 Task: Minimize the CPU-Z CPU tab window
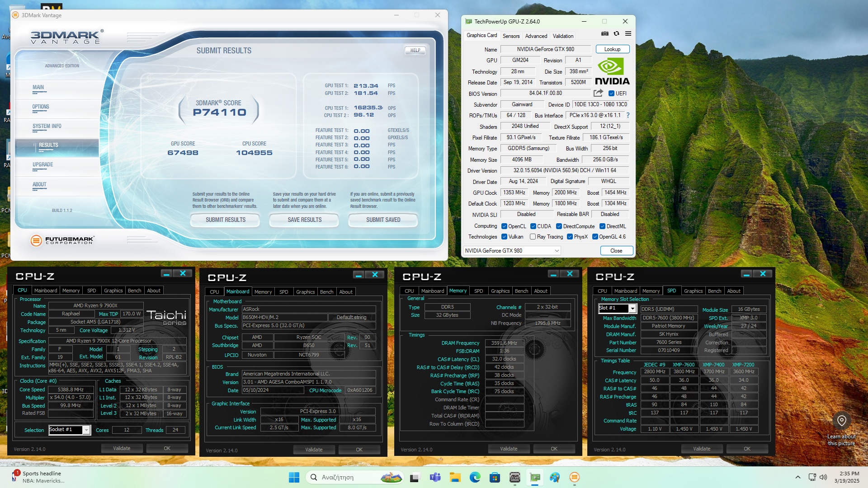(166, 273)
